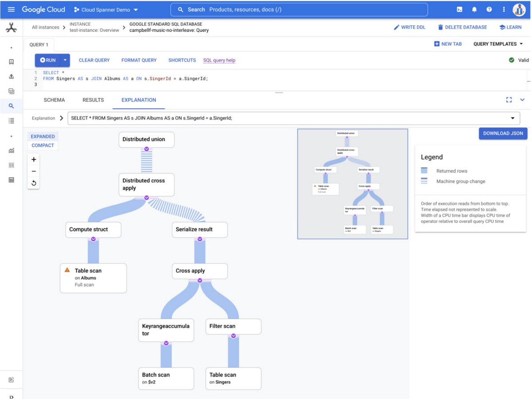Select the EXPANDED view toggle
Image resolution: width=532 pixels, height=399 pixels.
click(x=43, y=136)
